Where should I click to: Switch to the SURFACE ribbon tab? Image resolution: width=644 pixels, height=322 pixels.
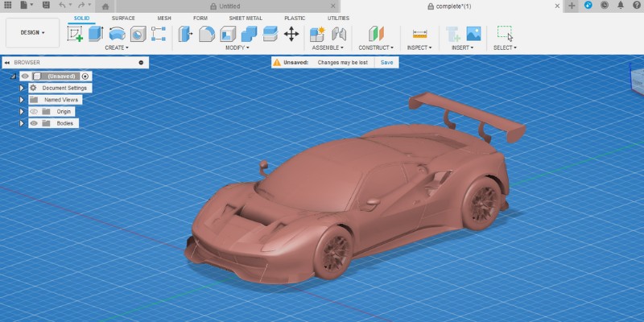pos(123,18)
